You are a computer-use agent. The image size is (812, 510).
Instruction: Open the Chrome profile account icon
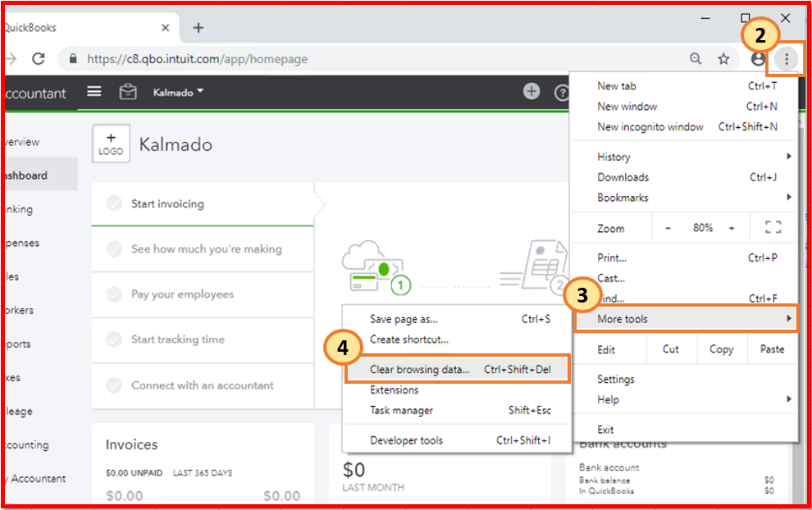[758, 59]
